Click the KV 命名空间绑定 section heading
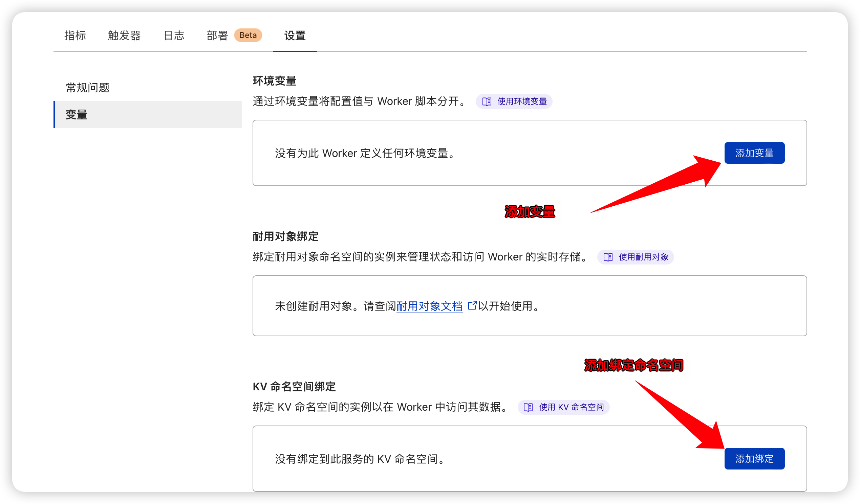This screenshot has height=504, width=860. point(294,387)
